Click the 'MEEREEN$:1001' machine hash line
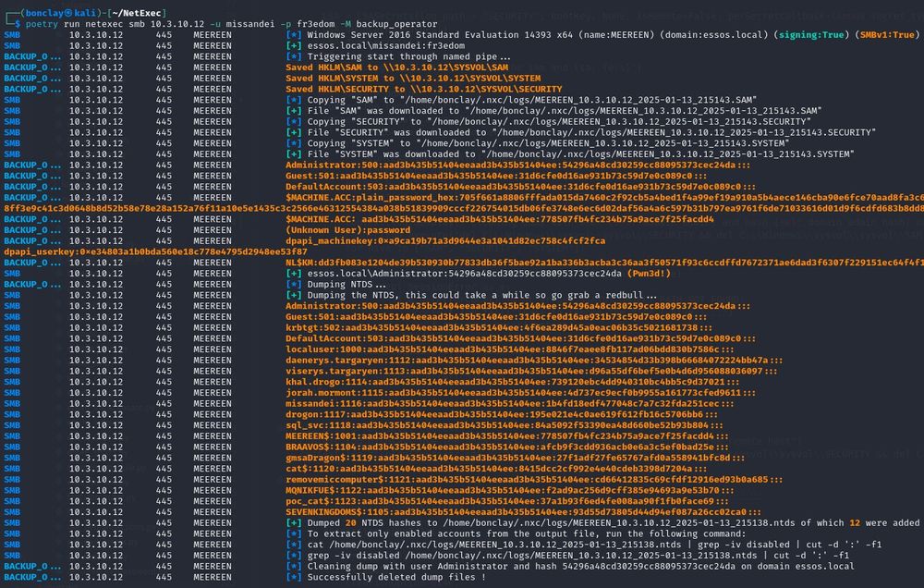924x588 pixels. click(506, 435)
